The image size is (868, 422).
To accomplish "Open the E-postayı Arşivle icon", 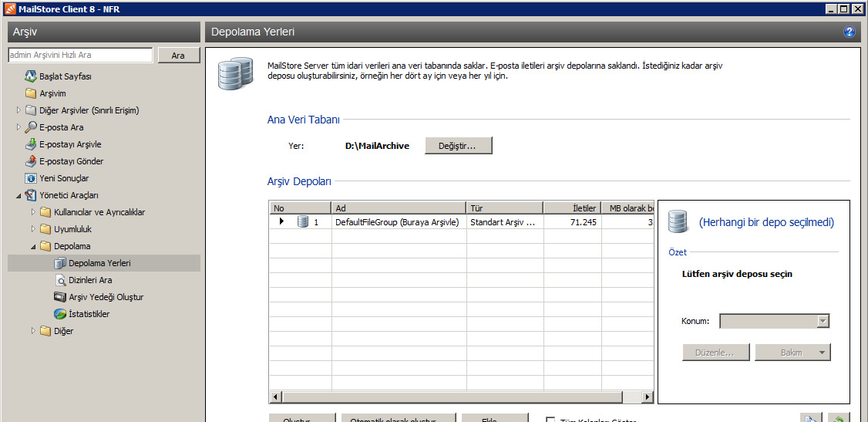I will pyautogui.click(x=31, y=144).
